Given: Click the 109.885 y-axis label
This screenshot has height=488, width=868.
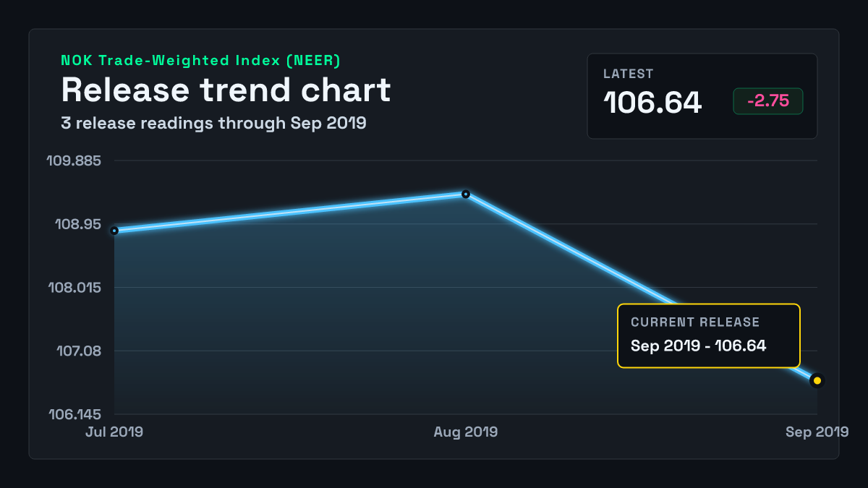Looking at the screenshot, I should point(75,160).
